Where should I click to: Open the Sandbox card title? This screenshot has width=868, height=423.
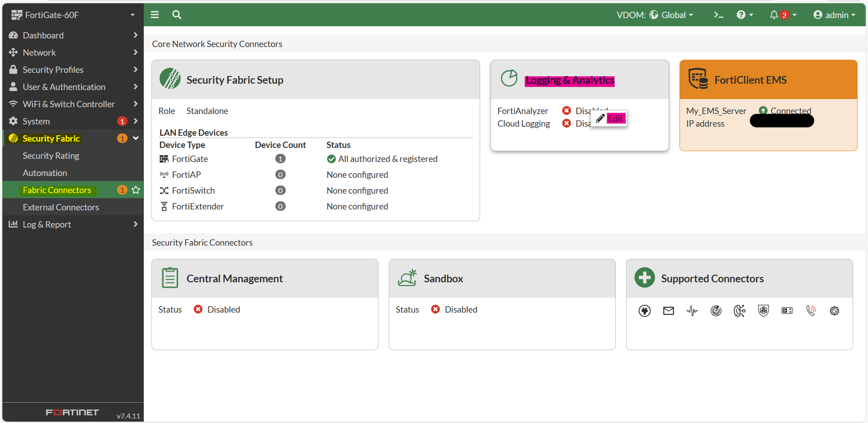coord(443,279)
